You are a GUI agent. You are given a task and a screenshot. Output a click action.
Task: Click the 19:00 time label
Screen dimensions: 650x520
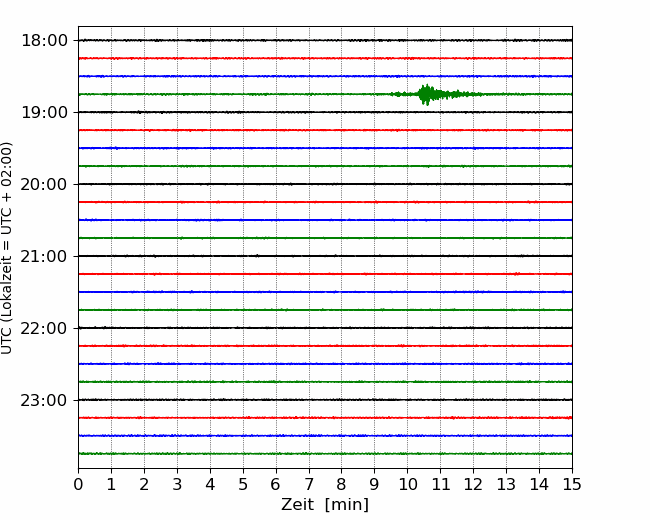click(x=44, y=112)
